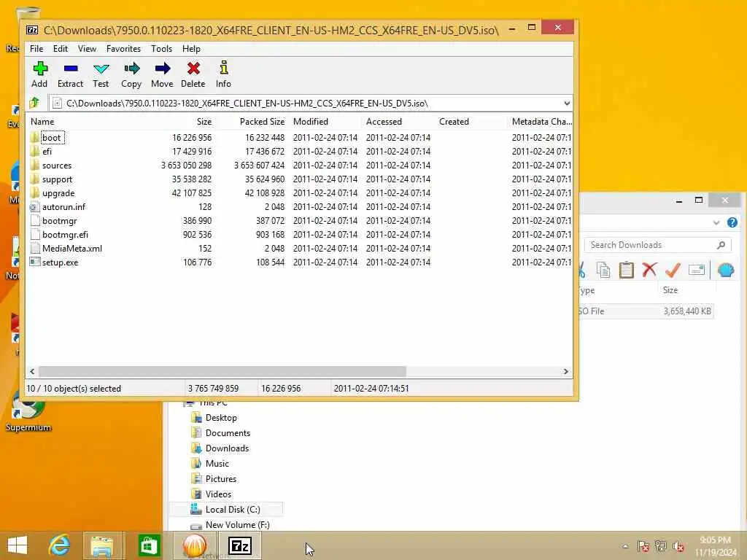
Task: Sort by the Created column
Action: coord(454,122)
